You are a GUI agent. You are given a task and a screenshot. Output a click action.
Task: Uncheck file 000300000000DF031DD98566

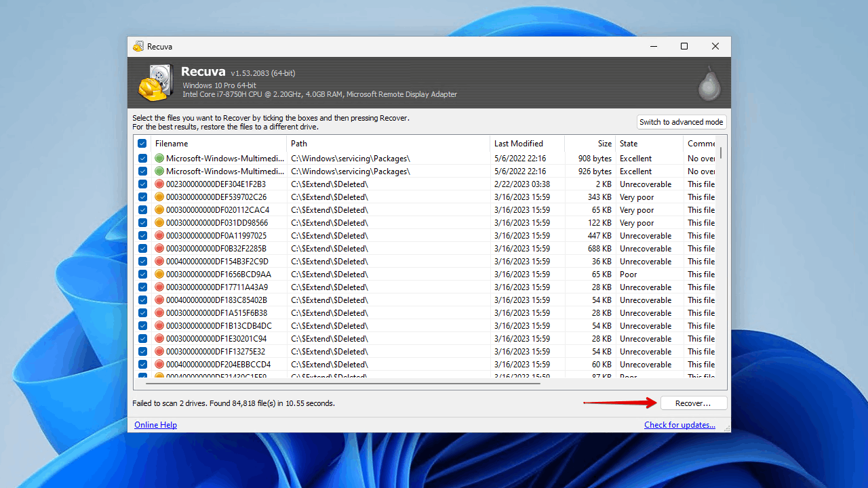[142, 223]
